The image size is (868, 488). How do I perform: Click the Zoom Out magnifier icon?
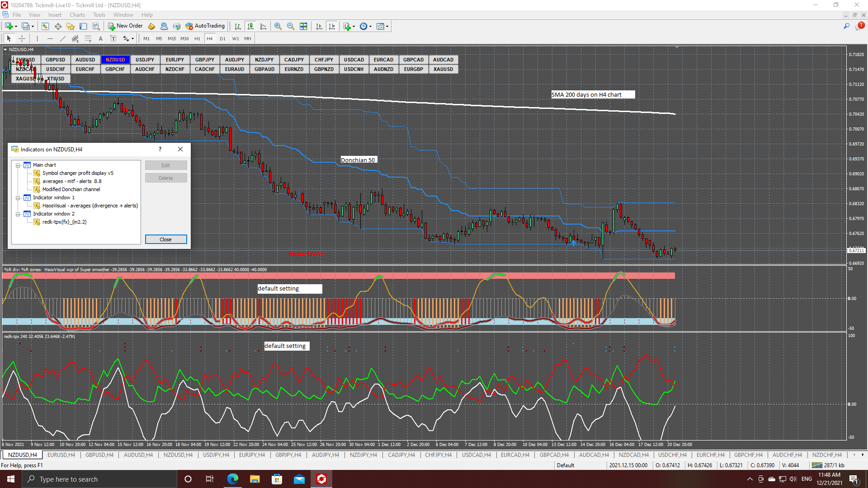(x=291, y=27)
